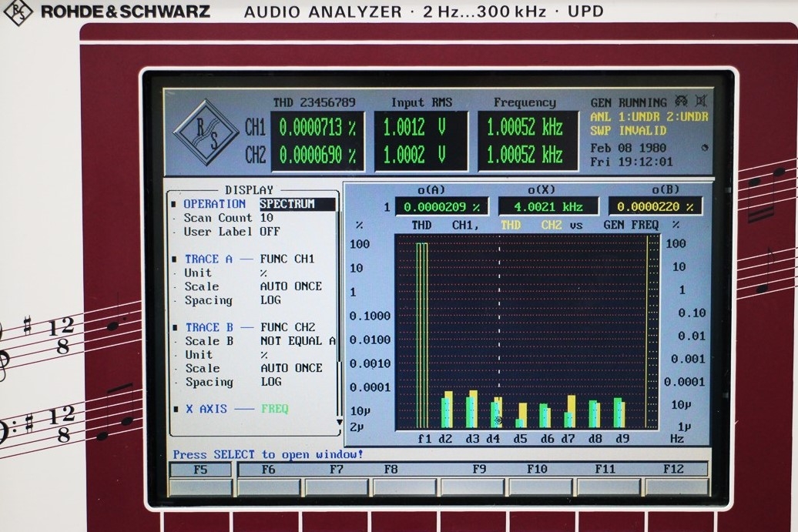Screen dimensions: 798x532
Task: Click the SWP INVALID status
Action: (629, 131)
